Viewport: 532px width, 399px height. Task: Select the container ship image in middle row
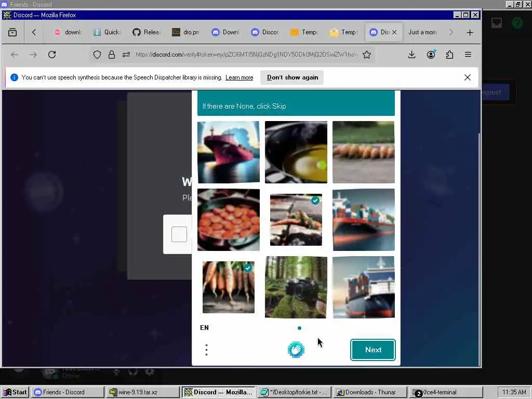363,220
